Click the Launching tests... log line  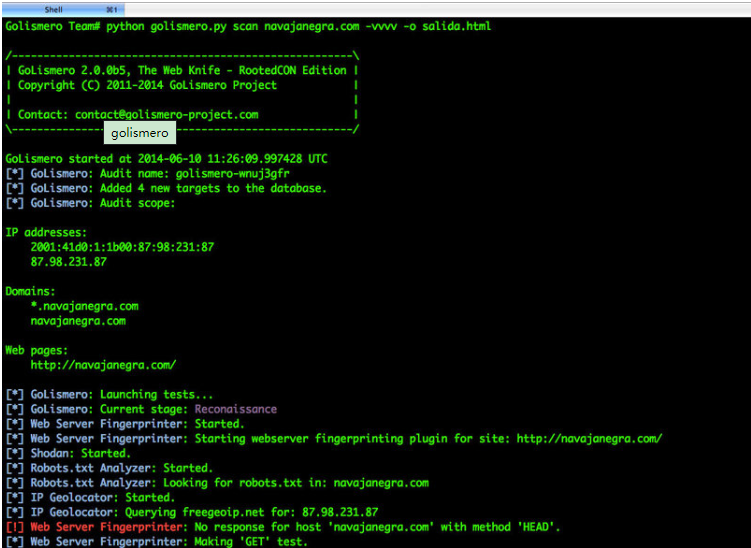point(120,395)
